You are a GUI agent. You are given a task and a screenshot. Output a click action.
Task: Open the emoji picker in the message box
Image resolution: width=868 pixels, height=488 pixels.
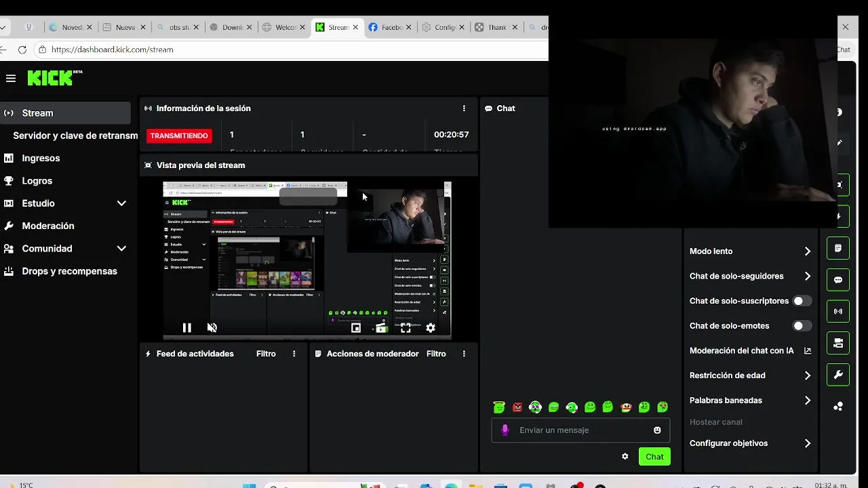click(657, 430)
